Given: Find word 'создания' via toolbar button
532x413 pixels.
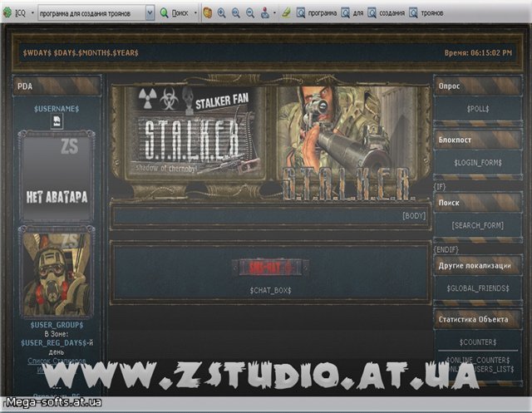Looking at the screenshot, I should [386, 13].
